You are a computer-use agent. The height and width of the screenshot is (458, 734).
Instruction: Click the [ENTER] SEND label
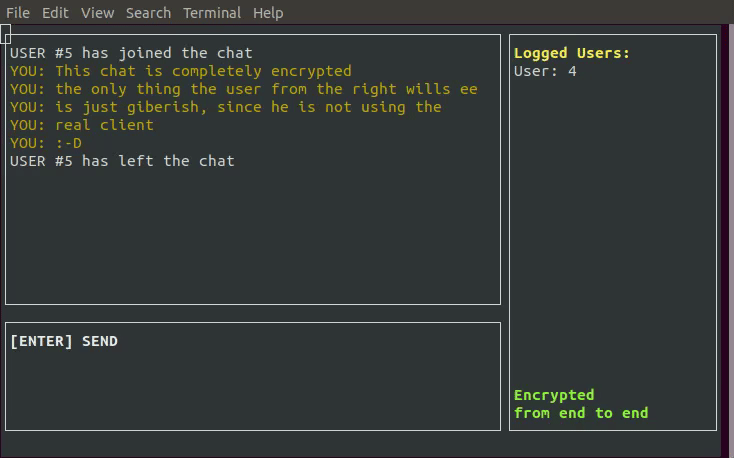point(64,341)
